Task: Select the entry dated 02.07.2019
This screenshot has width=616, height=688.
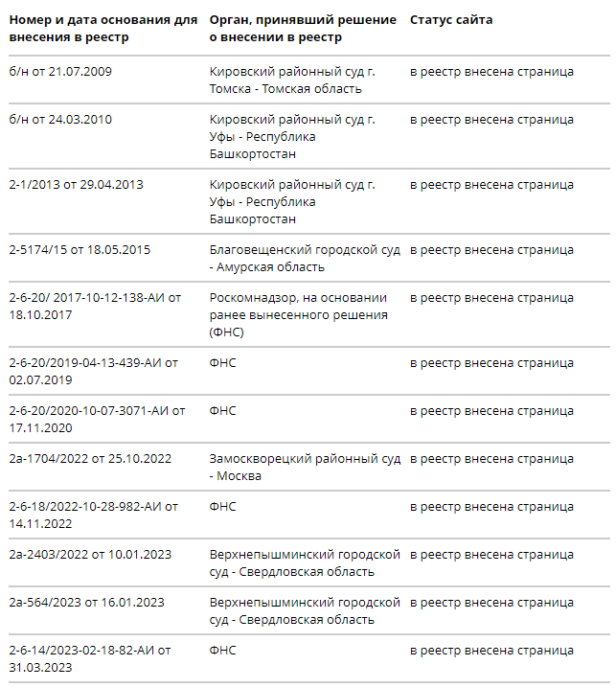Action: click(x=93, y=372)
